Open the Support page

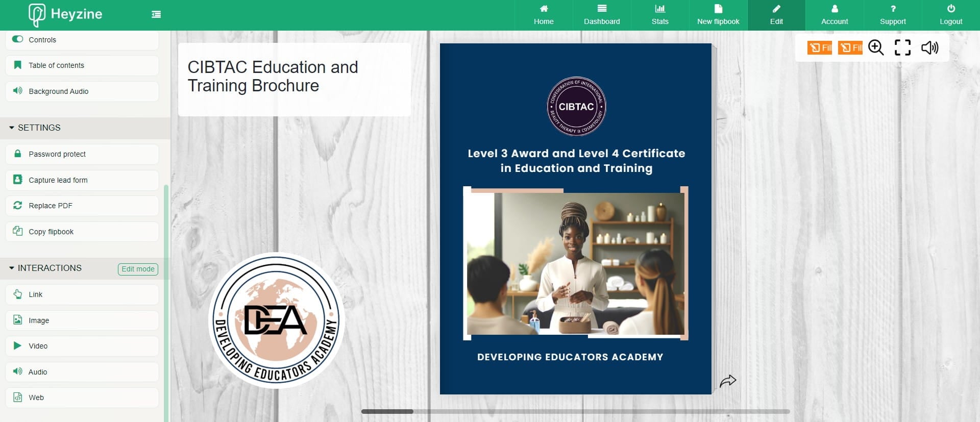[893, 15]
